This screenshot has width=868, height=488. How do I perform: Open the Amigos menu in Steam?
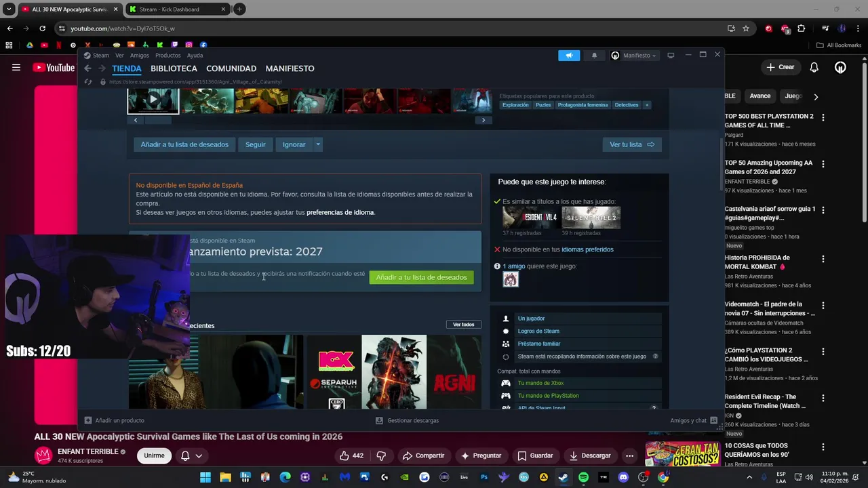tap(140, 56)
